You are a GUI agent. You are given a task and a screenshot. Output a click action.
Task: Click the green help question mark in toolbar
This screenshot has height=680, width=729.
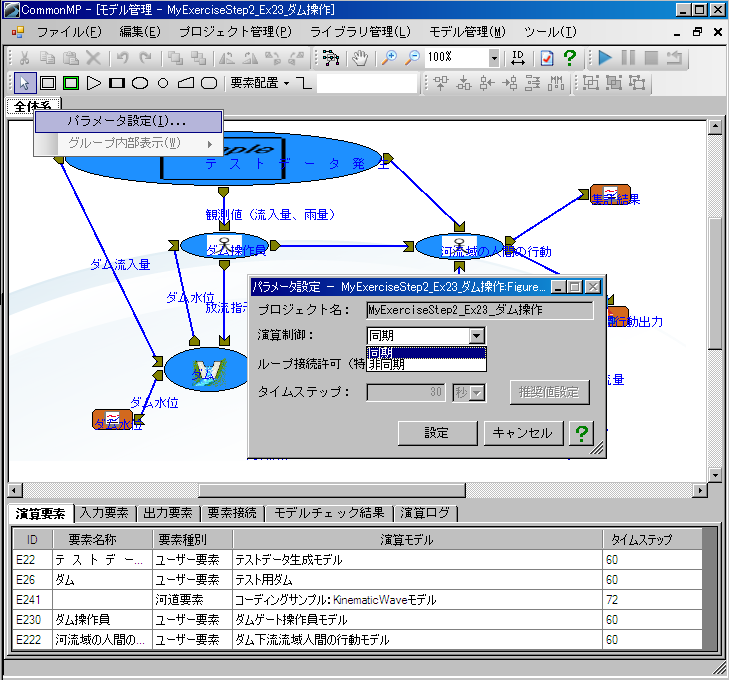pos(570,58)
